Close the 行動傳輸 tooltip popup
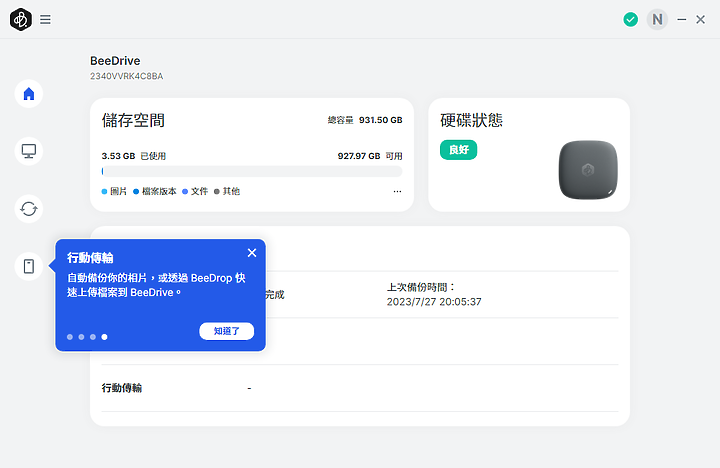720x468 pixels. [x=252, y=253]
